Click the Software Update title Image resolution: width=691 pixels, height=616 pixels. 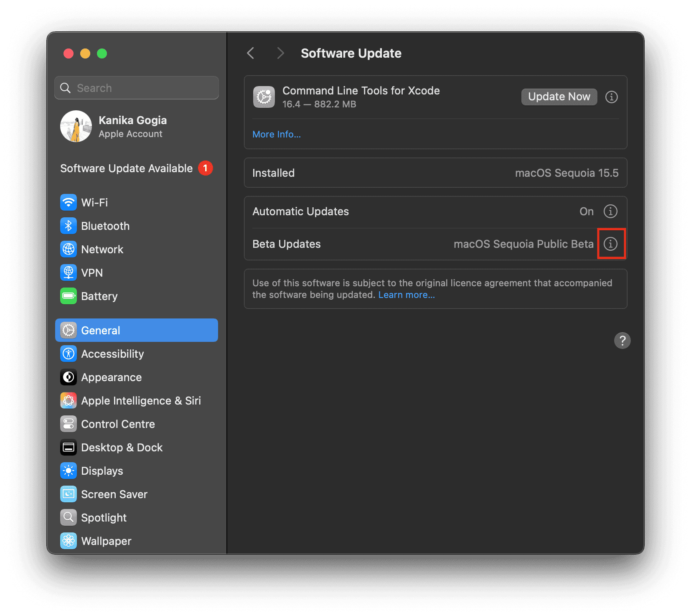point(351,53)
